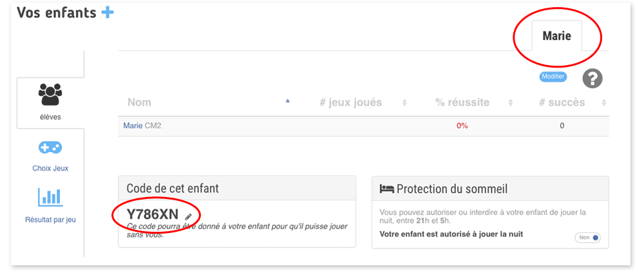The width and height of the screenshot is (644, 273).
Task: Click the Résultat par jeu label
Action: click(x=50, y=220)
